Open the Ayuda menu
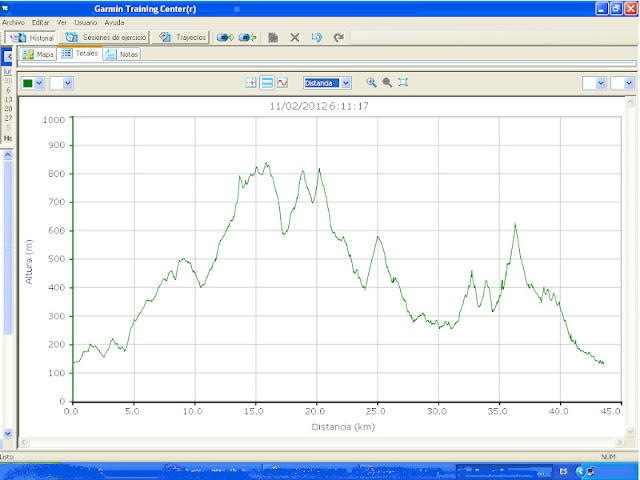Viewport: 640px width, 480px height. point(114,22)
